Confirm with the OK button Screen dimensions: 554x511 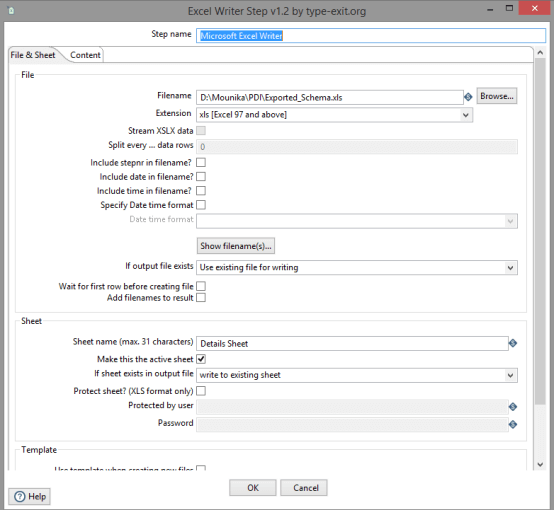[253, 488]
